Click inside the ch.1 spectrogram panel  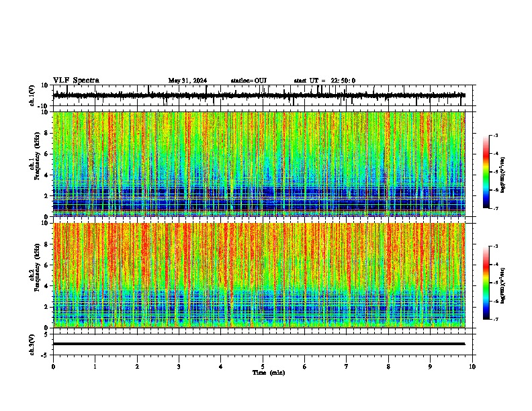[259, 164]
